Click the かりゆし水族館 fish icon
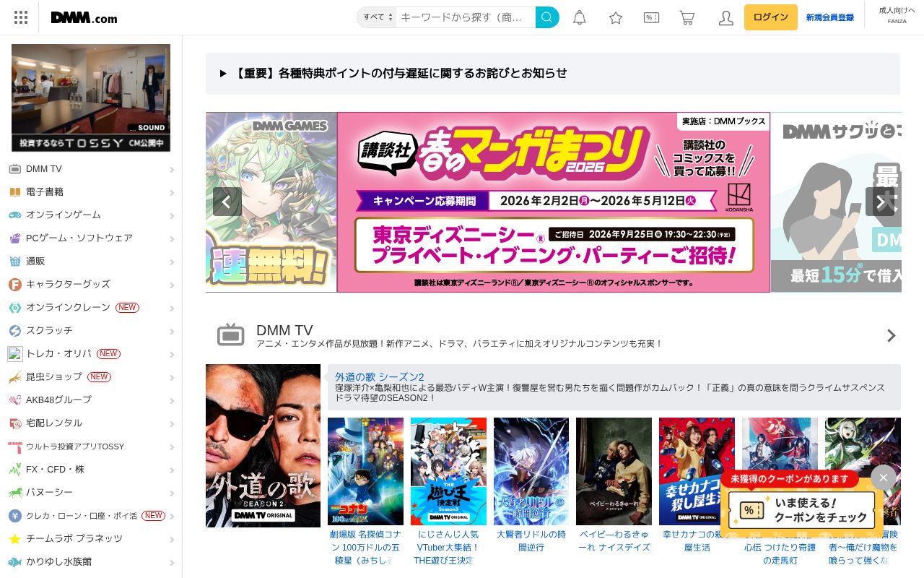This screenshot has height=578, width=924. pyautogui.click(x=15, y=561)
